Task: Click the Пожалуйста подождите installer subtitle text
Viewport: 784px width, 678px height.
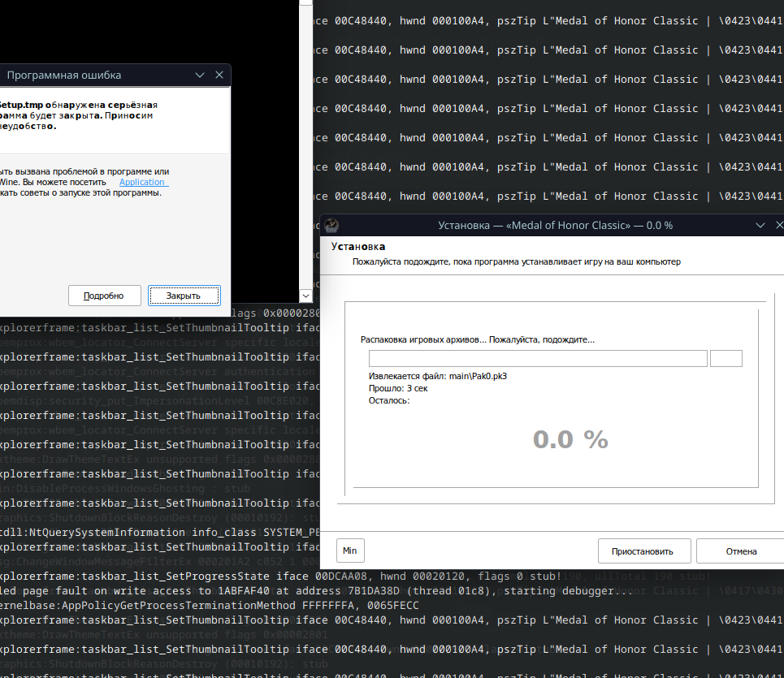Action: [x=517, y=261]
